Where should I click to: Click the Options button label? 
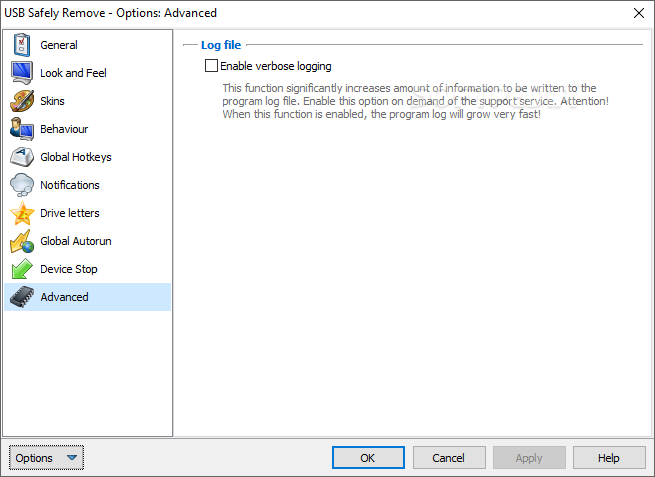click(x=34, y=458)
